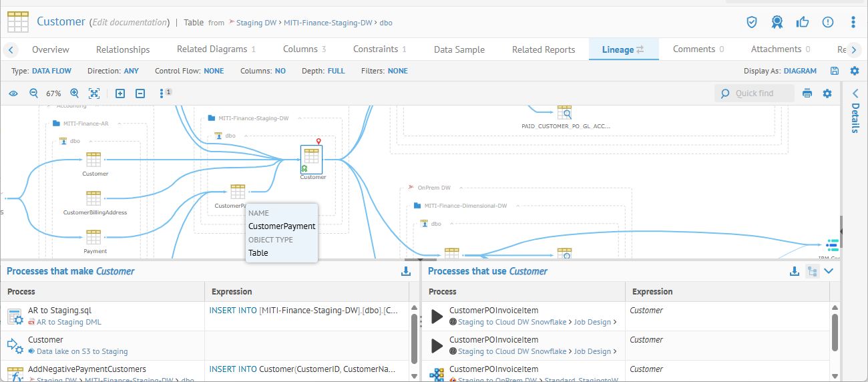The width and height of the screenshot is (868, 382).
Task: Click the certification ribbon icon
Action: coord(777,22)
